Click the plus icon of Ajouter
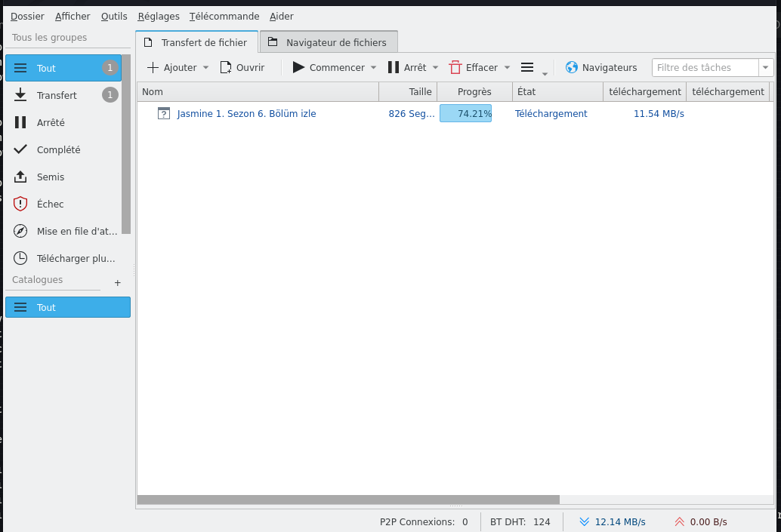Screen dimensions: 781x532 (x=153, y=68)
